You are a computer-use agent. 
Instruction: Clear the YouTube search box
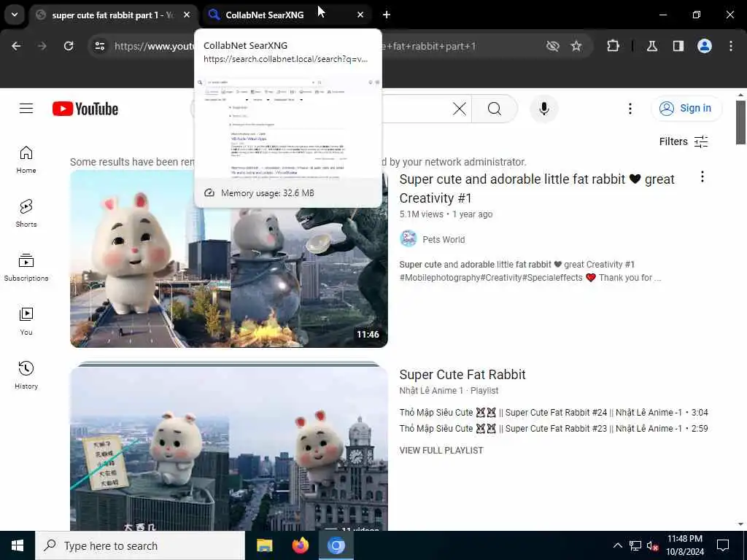tap(460, 109)
